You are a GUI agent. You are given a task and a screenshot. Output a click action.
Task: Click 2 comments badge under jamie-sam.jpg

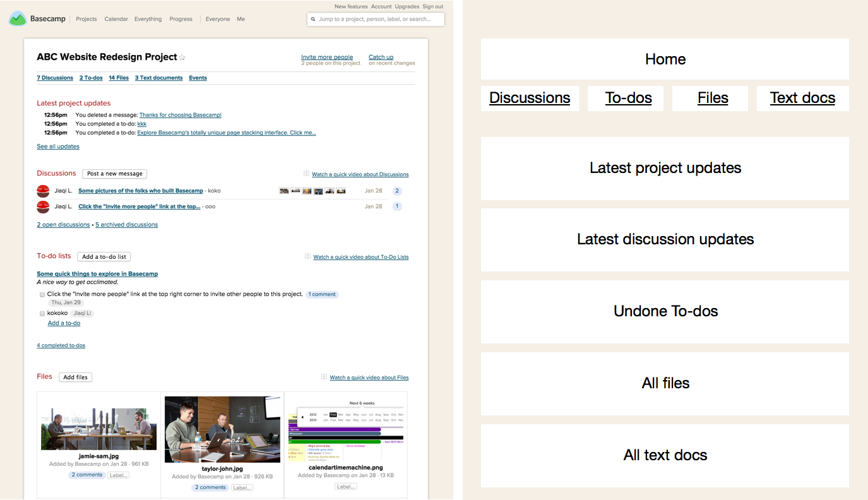click(87, 475)
